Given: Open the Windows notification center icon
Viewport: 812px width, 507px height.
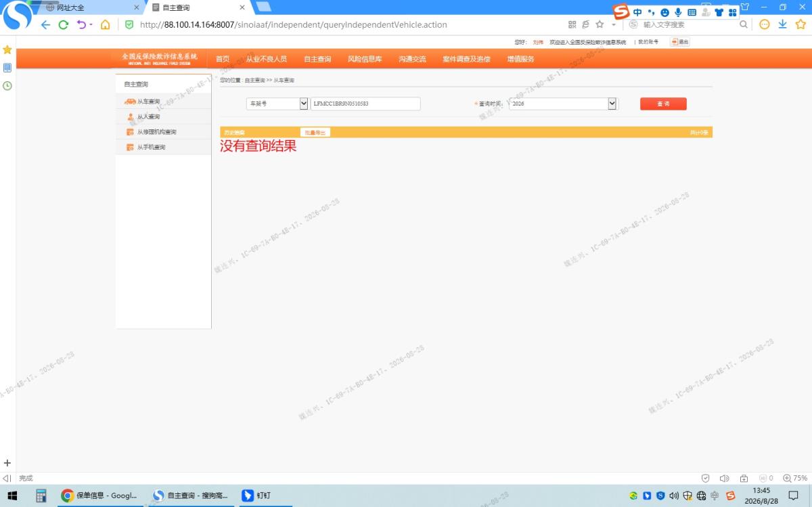Looking at the screenshot, I should pos(794,495).
